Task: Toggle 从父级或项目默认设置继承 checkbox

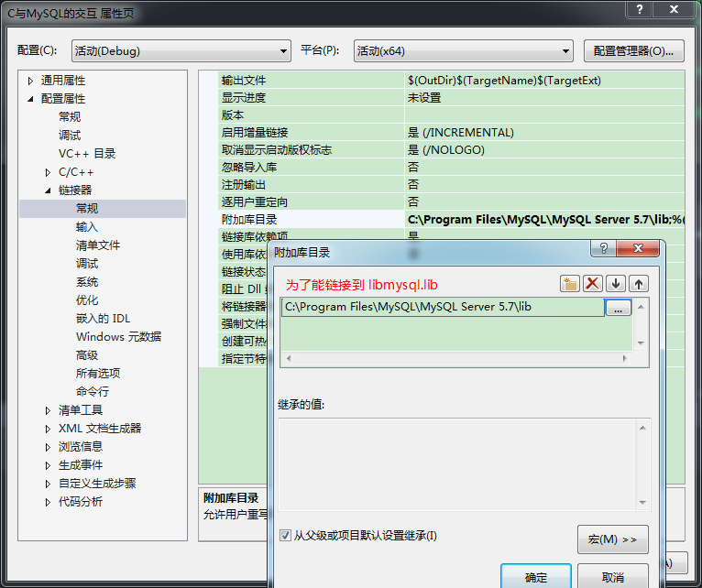Action: (285, 535)
